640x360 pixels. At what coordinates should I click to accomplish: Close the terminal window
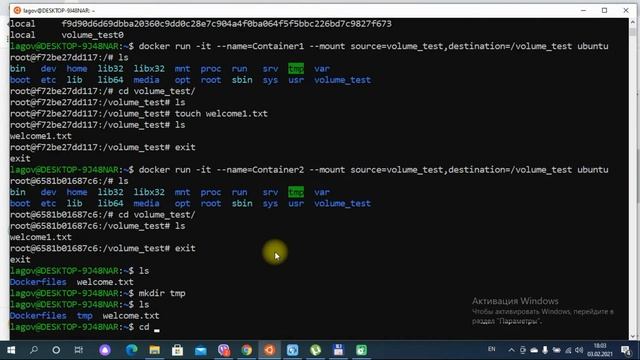pyautogui.click(x=626, y=10)
